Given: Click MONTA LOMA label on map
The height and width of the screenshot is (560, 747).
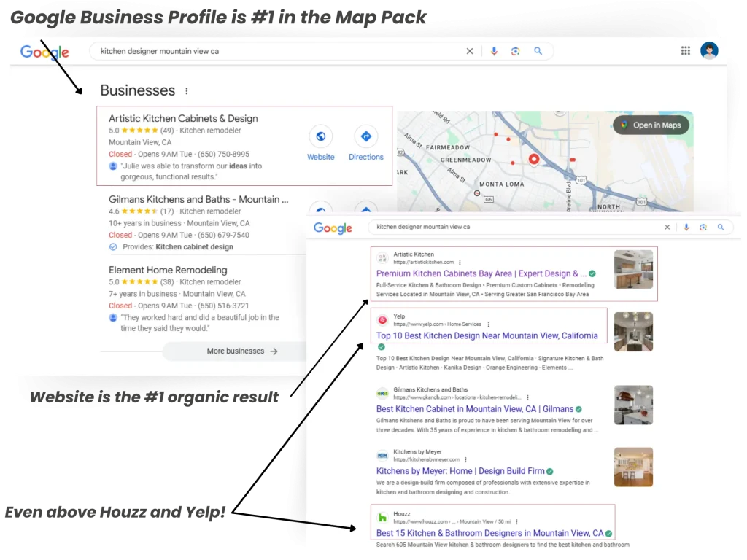Looking at the screenshot, I should pos(502,184).
